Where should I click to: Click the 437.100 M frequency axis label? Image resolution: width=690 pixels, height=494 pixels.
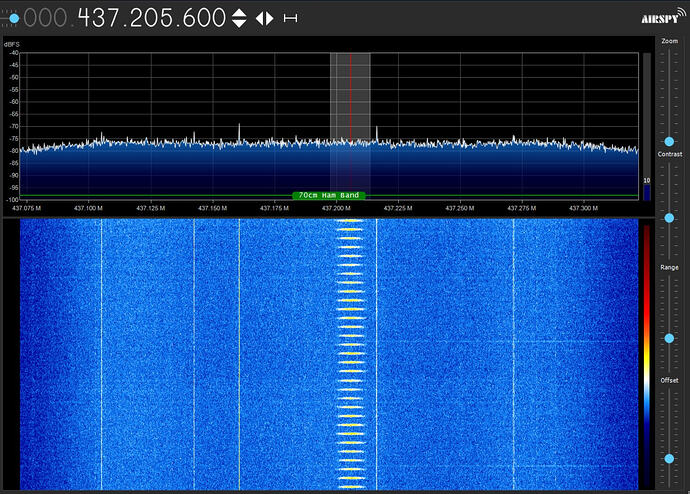(88, 208)
